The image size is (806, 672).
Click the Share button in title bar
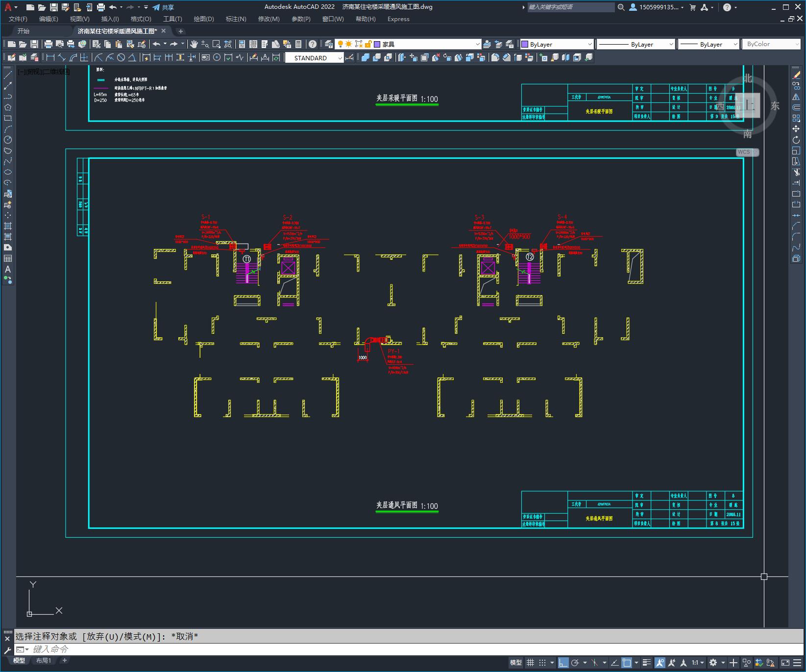coord(163,7)
